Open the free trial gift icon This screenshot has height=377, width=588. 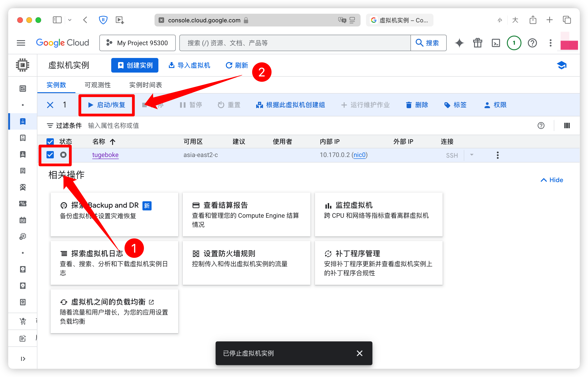(477, 43)
